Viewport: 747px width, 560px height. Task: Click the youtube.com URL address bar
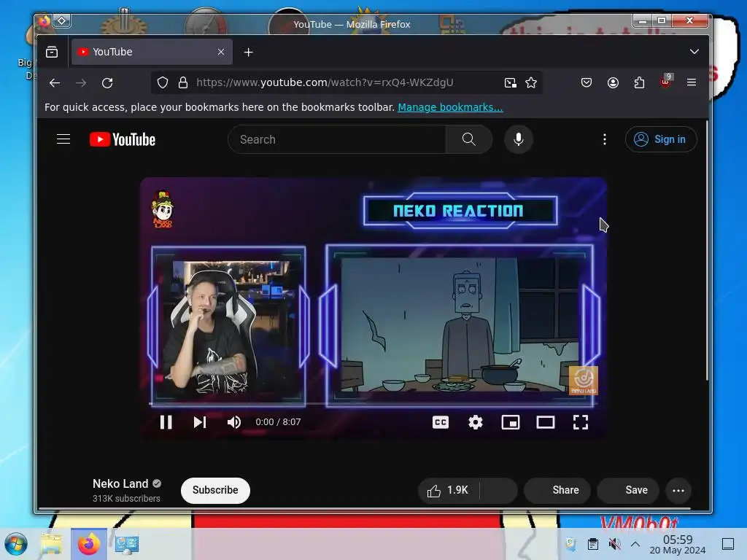pos(325,82)
